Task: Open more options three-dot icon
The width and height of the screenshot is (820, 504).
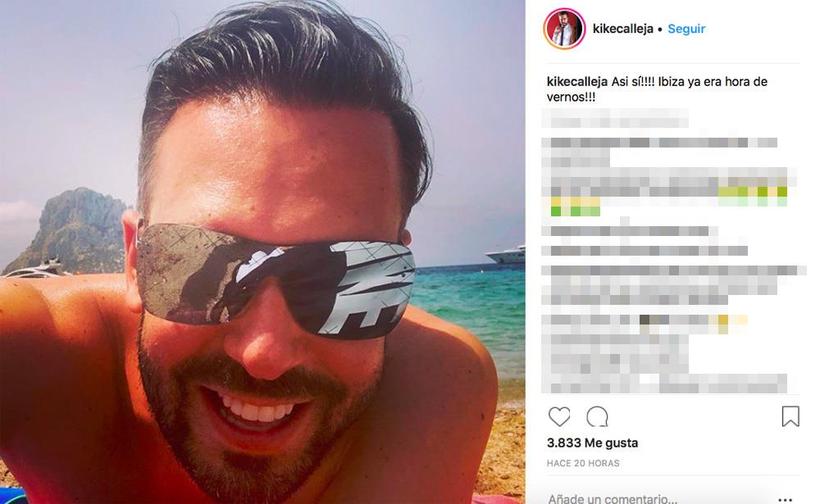Action: (x=785, y=500)
